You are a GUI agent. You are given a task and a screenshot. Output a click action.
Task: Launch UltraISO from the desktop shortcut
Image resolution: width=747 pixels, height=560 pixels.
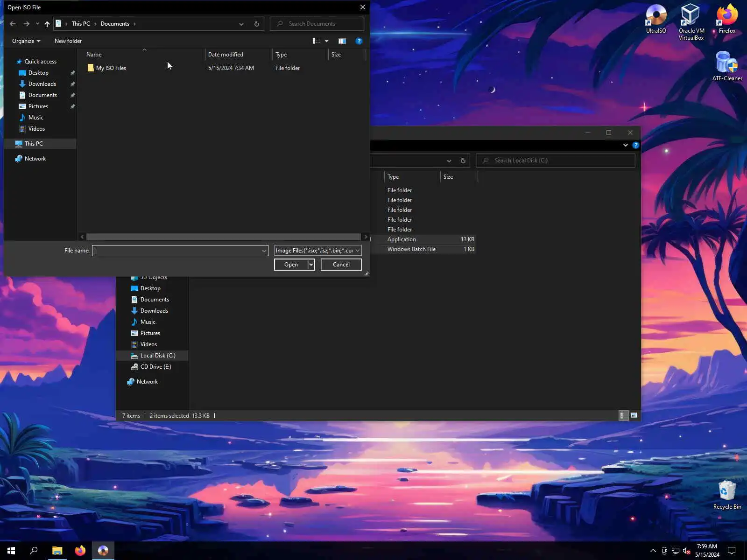pos(656,19)
